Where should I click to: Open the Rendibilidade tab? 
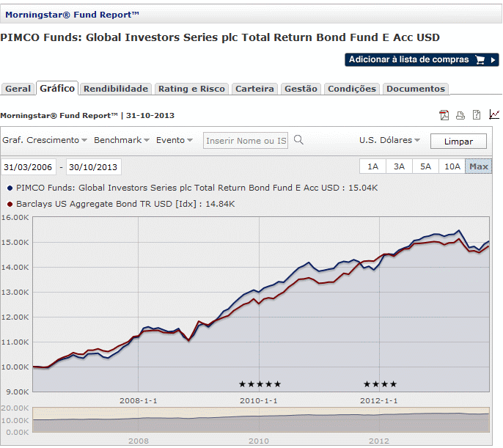pos(116,89)
